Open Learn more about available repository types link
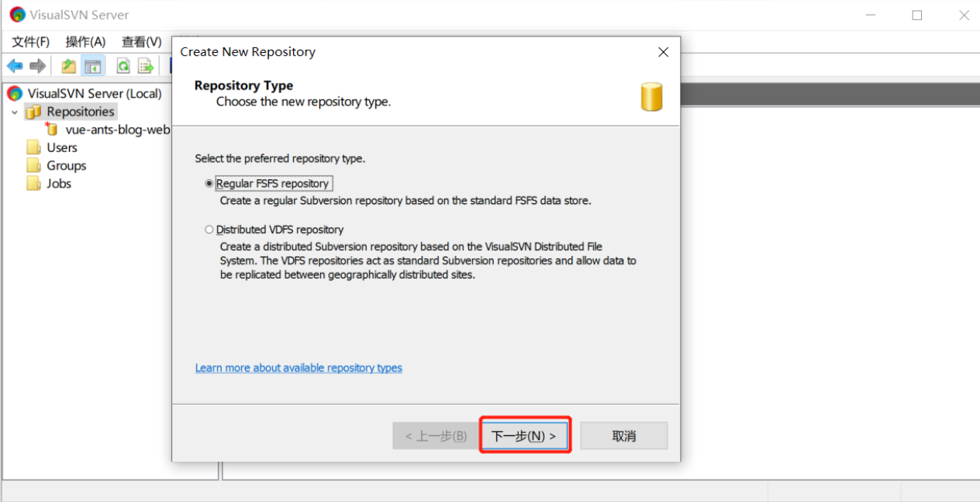 coord(298,368)
